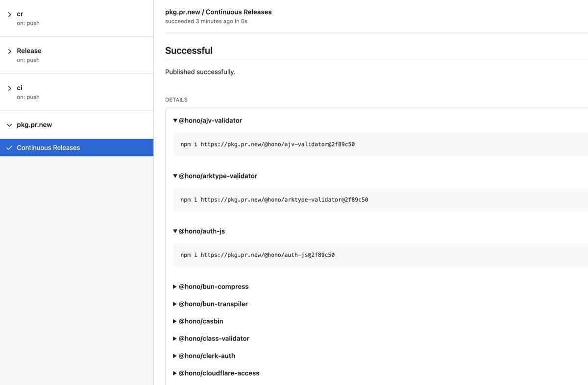Screen dimensions: 588x385
Task: Click the @hono/bun-transpiler package name
Action: point(213,304)
